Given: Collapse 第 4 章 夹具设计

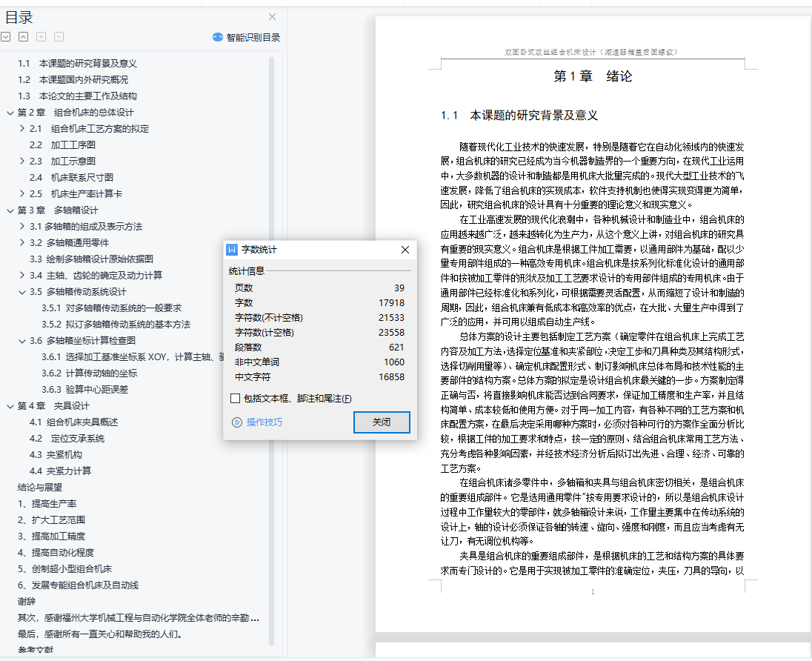Looking at the screenshot, I should pos(10,406).
